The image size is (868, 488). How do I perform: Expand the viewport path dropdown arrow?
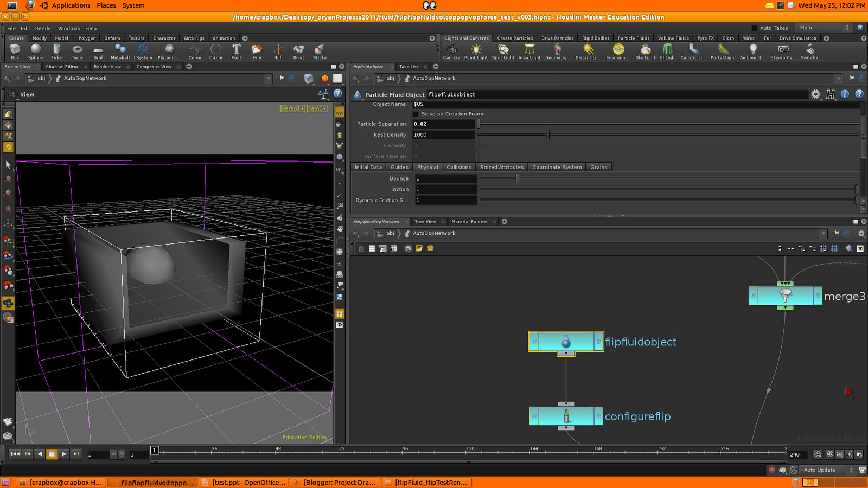[268, 79]
